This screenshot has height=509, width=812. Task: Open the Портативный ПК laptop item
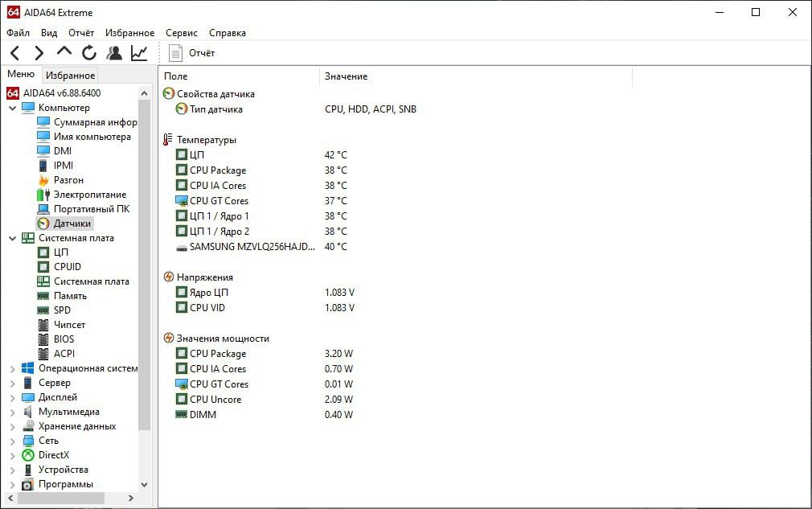84,209
